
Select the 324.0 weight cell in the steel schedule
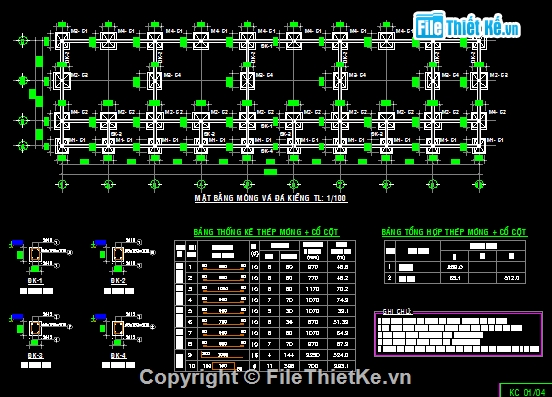341,355
